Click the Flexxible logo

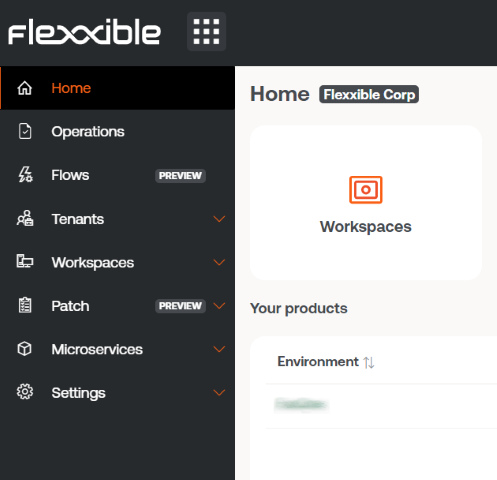coord(84,32)
